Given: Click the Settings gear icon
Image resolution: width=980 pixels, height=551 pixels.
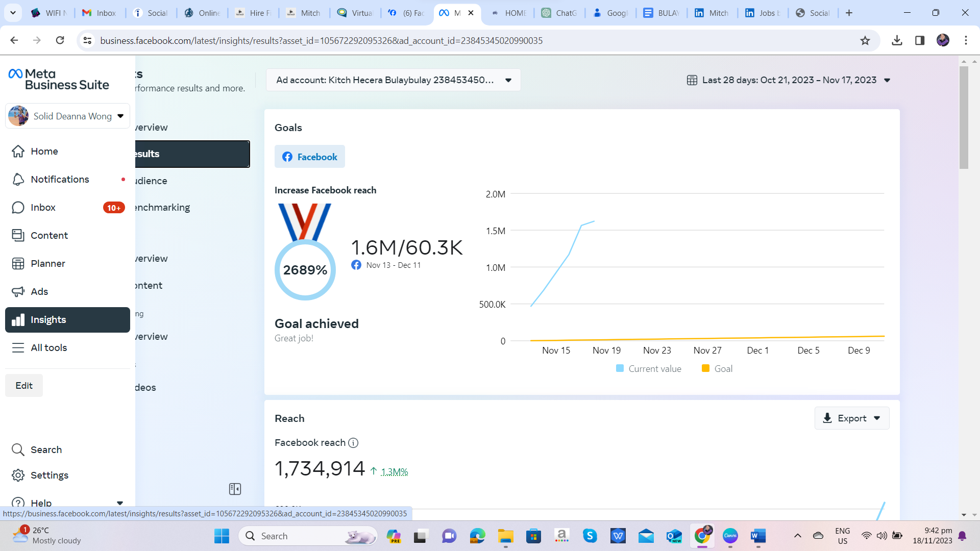Looking at the screenshot, I should tap(18, 475).
